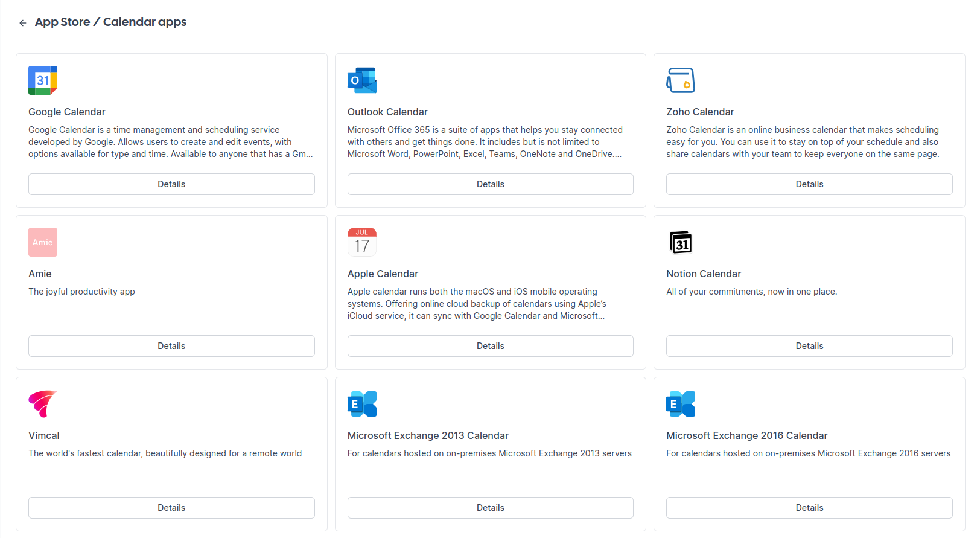Open Details for Vimcal
980x538 pixels.
[171, 508]
